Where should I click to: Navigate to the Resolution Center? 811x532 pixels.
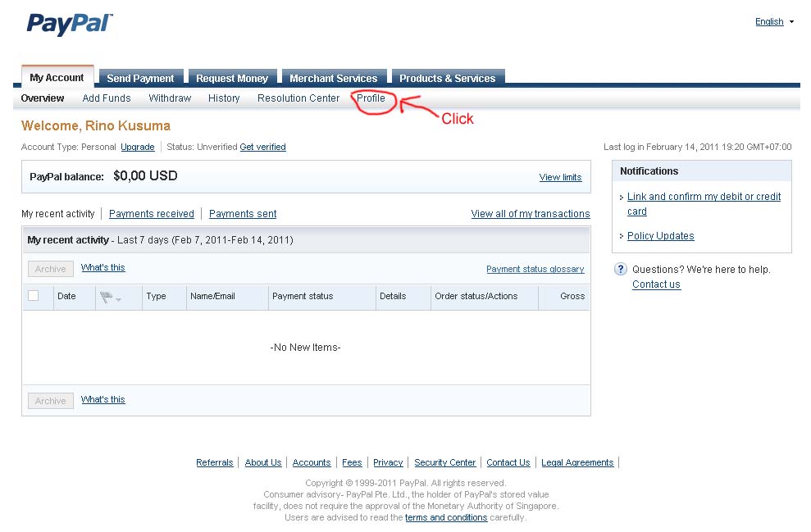pos(298,98)
